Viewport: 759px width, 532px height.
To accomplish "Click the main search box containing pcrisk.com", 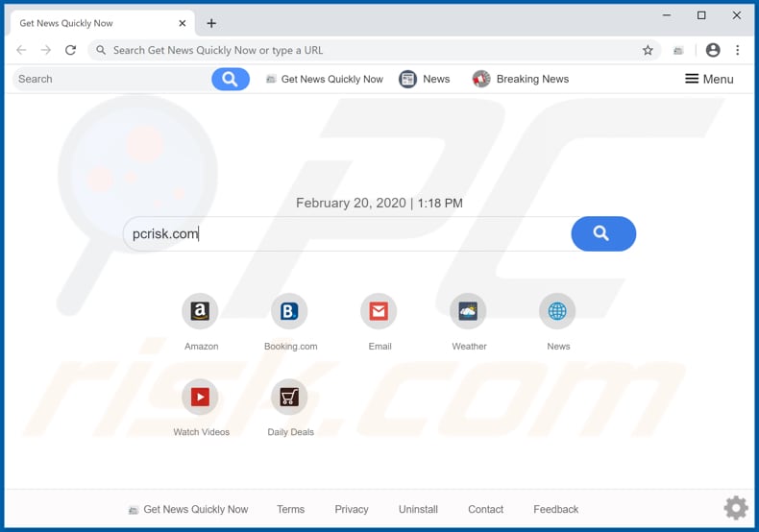I will (x=348, y=233).
